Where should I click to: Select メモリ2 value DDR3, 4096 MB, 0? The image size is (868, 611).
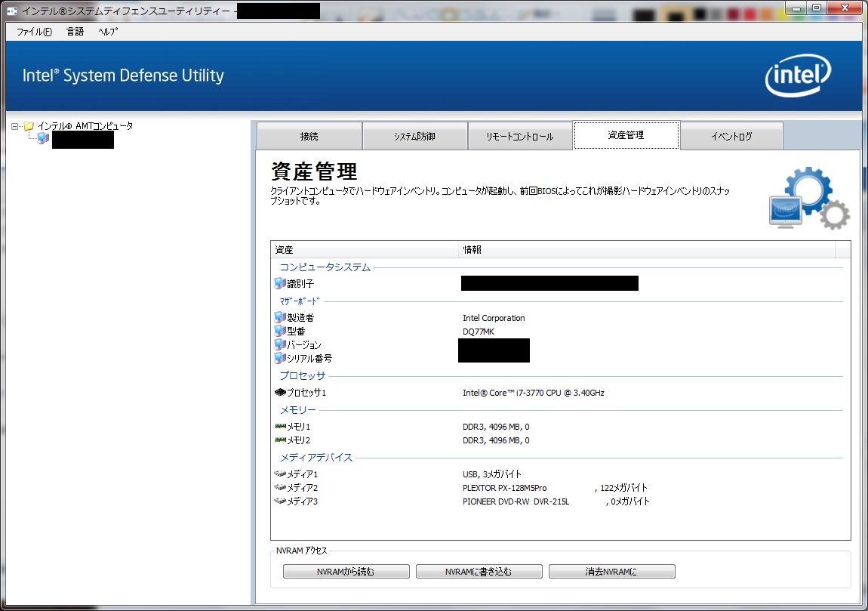(496, 440)
